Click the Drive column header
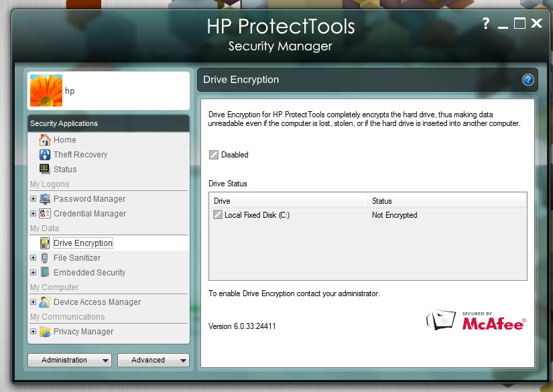This screenshot has height=392, width=553. coord(288,201)
